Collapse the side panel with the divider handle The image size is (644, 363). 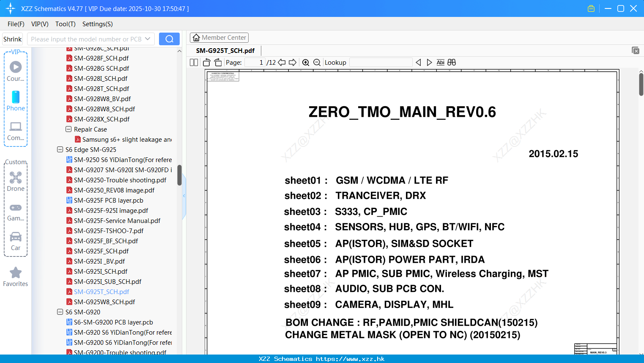click(184, 196)
